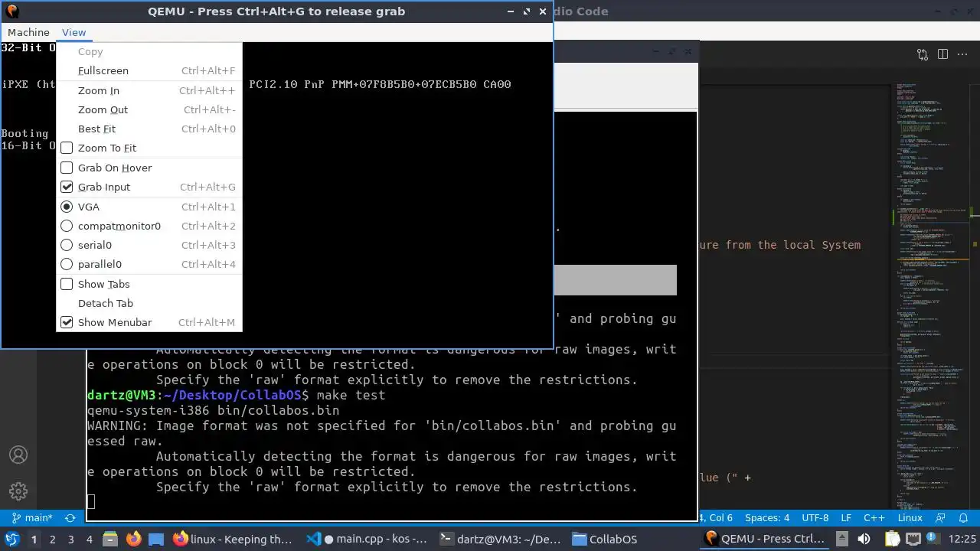Switch to workspace 4
Image resolution: width=980 pixels, height=551 pixels.
click(90, 540)
